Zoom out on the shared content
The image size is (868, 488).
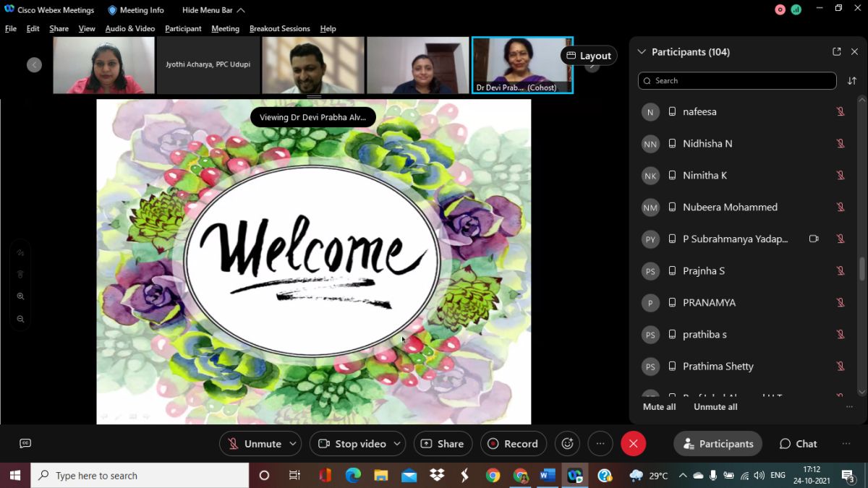[x=20, y=319]
